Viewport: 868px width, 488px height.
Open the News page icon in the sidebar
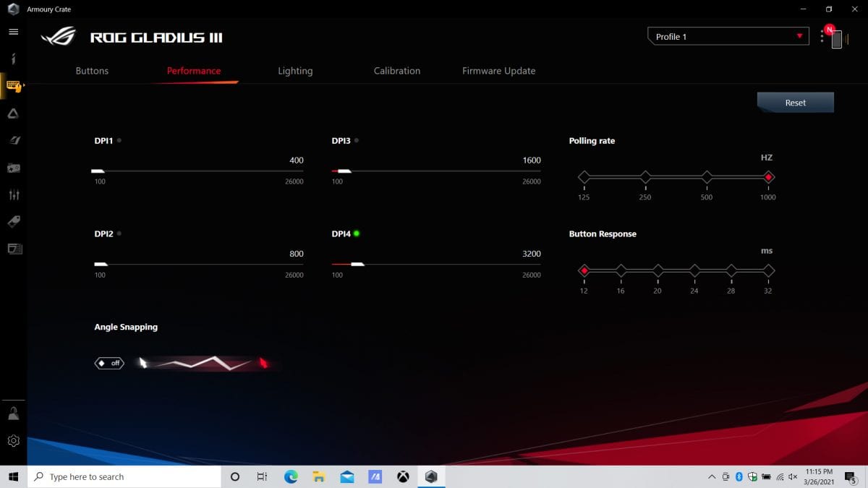[x=14, y=249]
